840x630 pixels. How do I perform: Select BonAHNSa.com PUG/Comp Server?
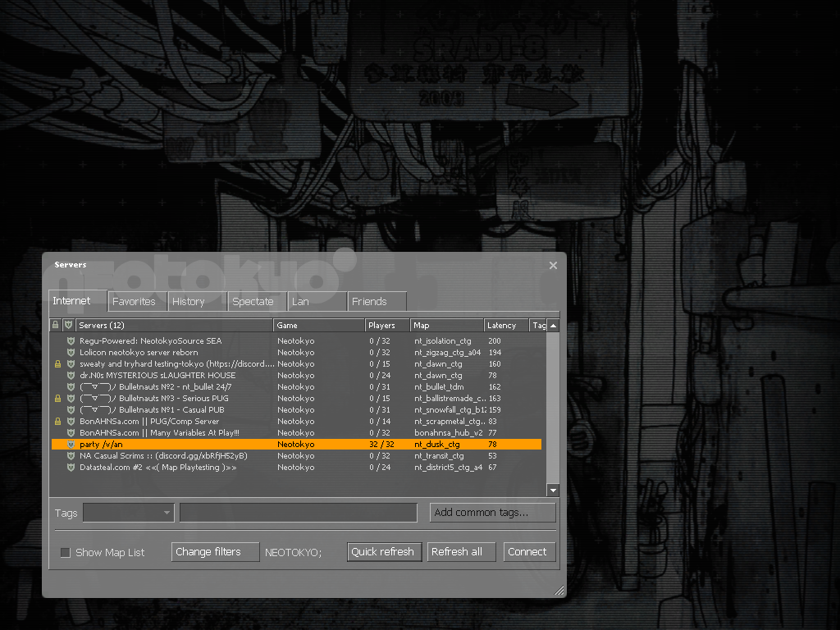click(149, 421)
